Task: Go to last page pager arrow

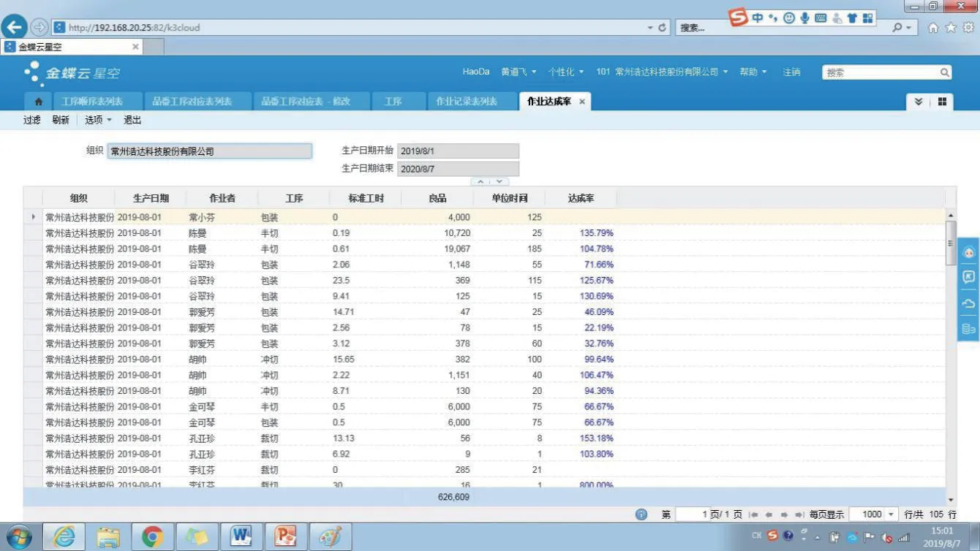Action: click(799, 514)
